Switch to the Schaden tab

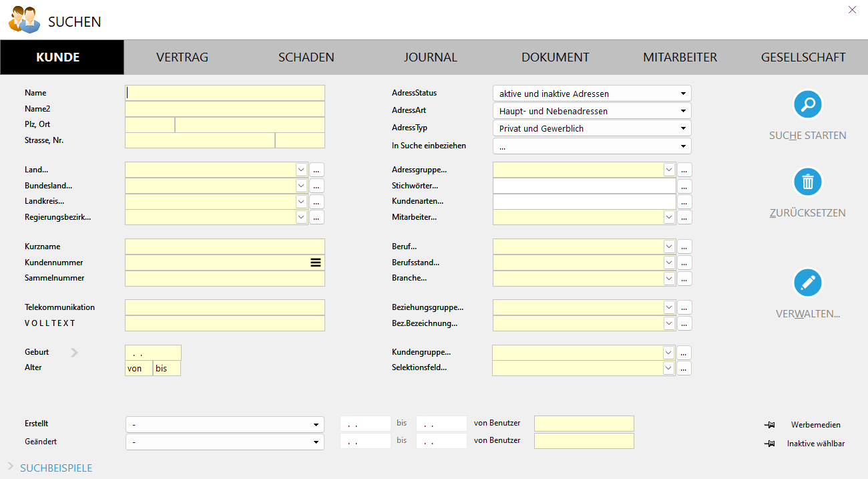click(x=306, y=57)
